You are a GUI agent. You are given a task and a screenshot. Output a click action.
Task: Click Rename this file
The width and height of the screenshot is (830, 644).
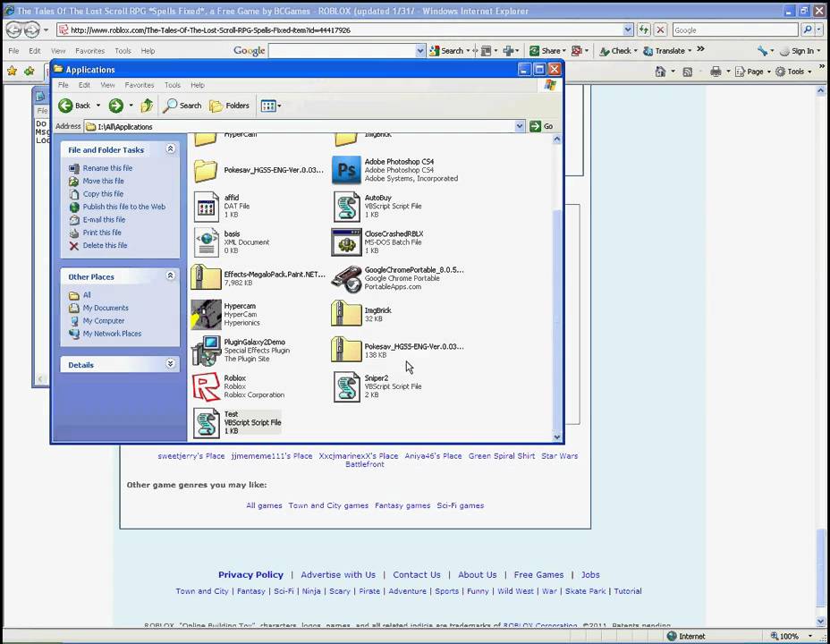point(107,168)
